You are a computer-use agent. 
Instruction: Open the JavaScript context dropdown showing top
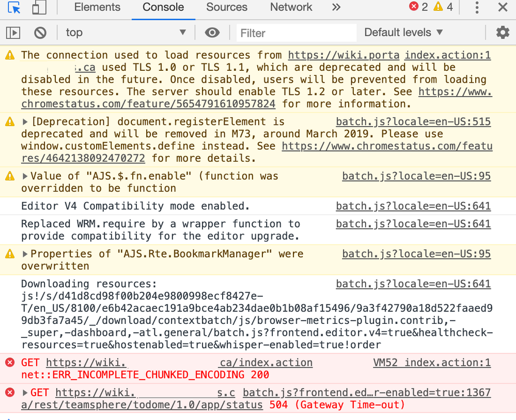pyautogui.click(x=127, y=32)
